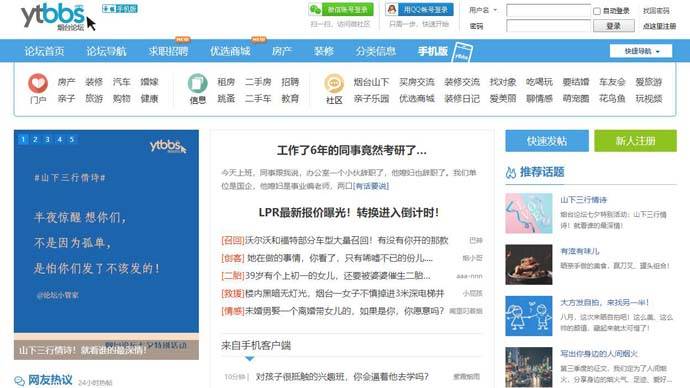690x388 pixels.
Task: Open the 点这里注册 link
Action: 659,26
